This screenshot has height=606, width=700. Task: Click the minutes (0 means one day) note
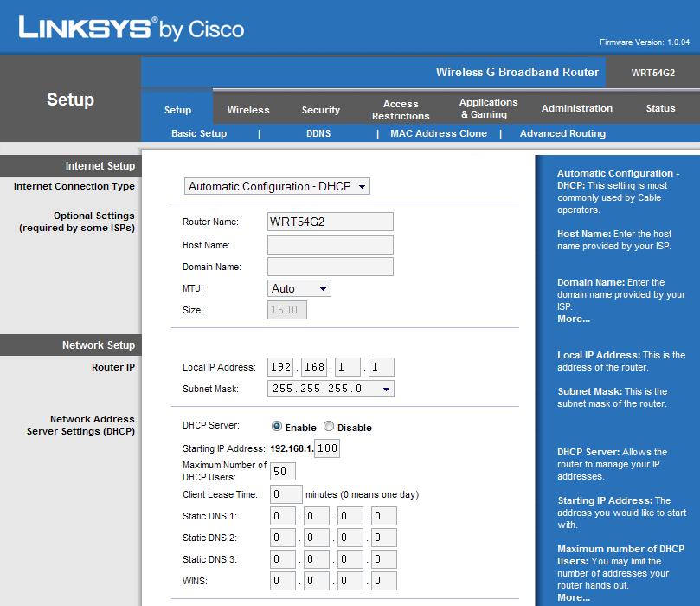362,495
